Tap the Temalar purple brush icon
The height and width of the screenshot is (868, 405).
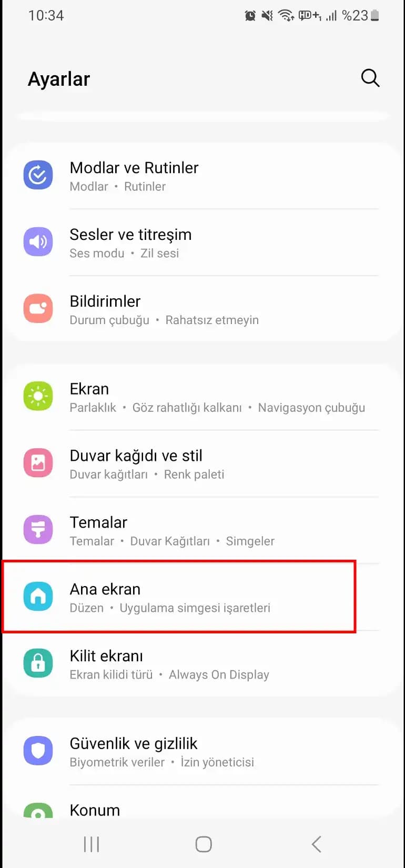(38, 530)
